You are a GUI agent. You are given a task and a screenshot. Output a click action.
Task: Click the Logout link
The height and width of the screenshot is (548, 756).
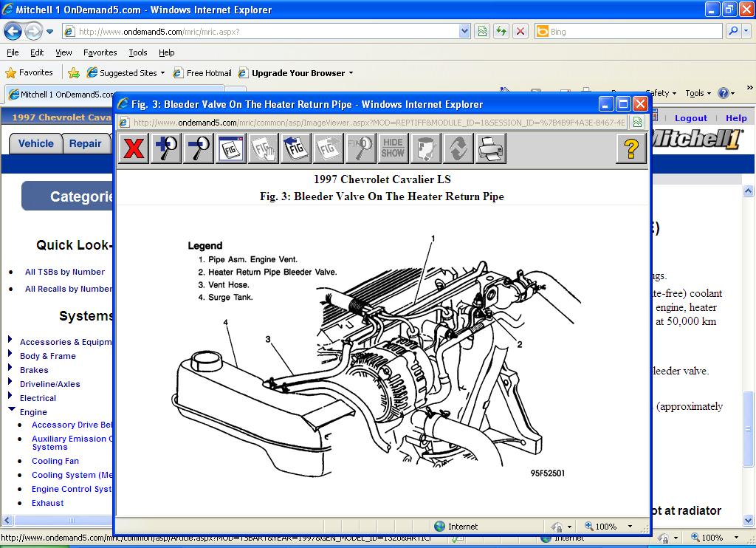(x=690, y=118)
